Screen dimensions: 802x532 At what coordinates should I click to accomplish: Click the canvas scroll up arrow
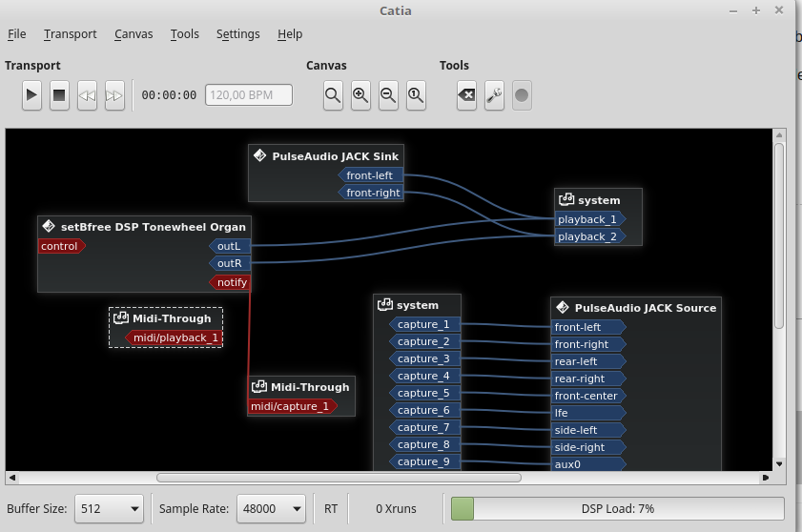779,135
